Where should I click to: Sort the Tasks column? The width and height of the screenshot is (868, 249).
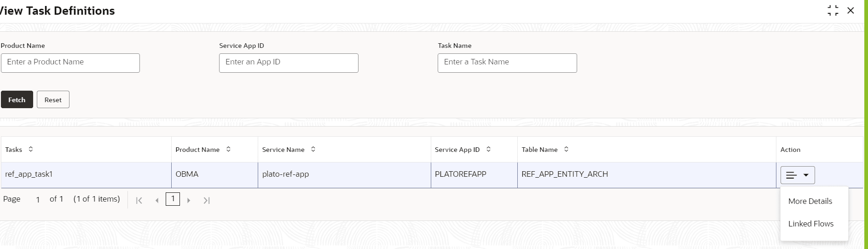point(31,149)
